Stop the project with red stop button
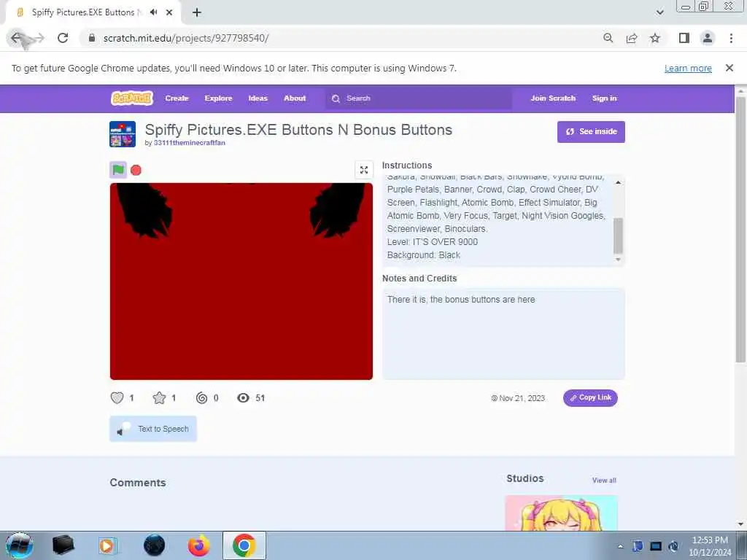The width and height of the screenshot is (747, 560). pos(136,170)
